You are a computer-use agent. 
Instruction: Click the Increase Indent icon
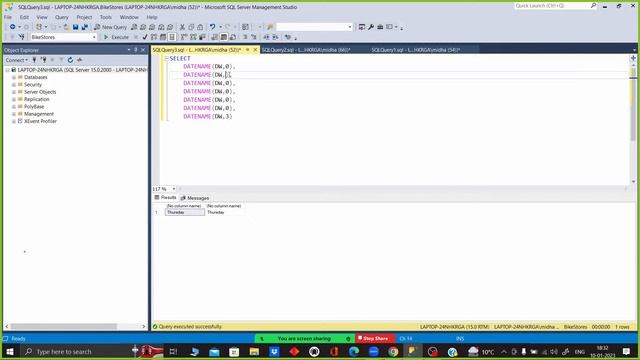click(276, 37)
